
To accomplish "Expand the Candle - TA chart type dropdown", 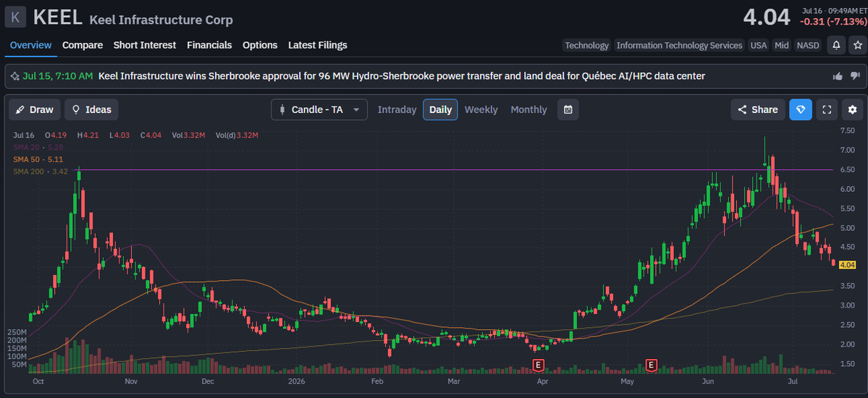I will [319, 109].
